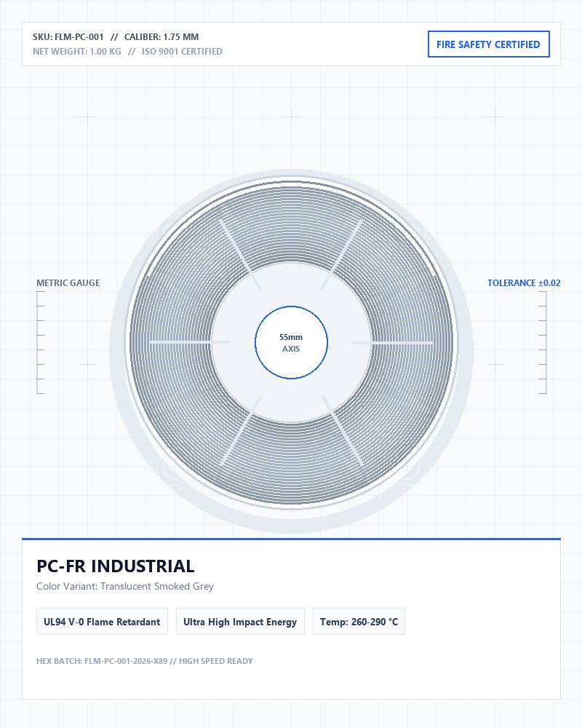The height and width of the screenshot is (728, 582).
Task: Click Color Variant: Translucent Smoked Grey text
Action: 125,586
